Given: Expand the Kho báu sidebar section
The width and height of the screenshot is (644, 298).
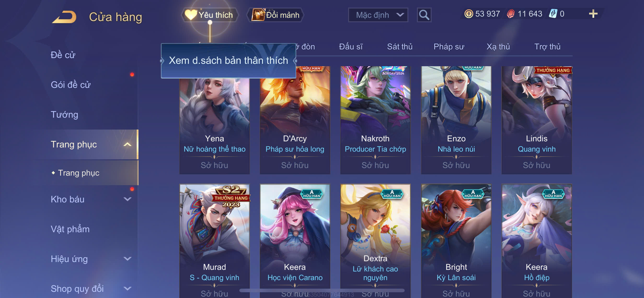Looking at the screenshot, I should point(127,199).
